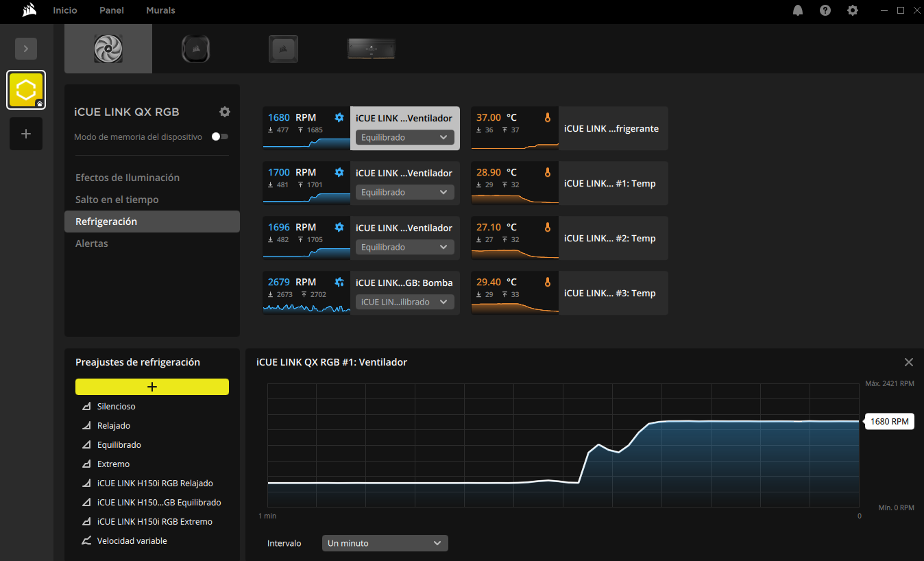Click thermometer icon on 27.10 °C card
The width and height of the screenshot is (924, 561).
547,227
